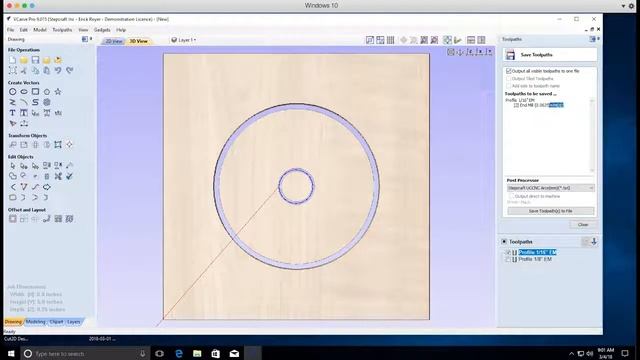Toggle Output all visible toolpaths to one file
The image size is (640, 360).
[509, 71]
